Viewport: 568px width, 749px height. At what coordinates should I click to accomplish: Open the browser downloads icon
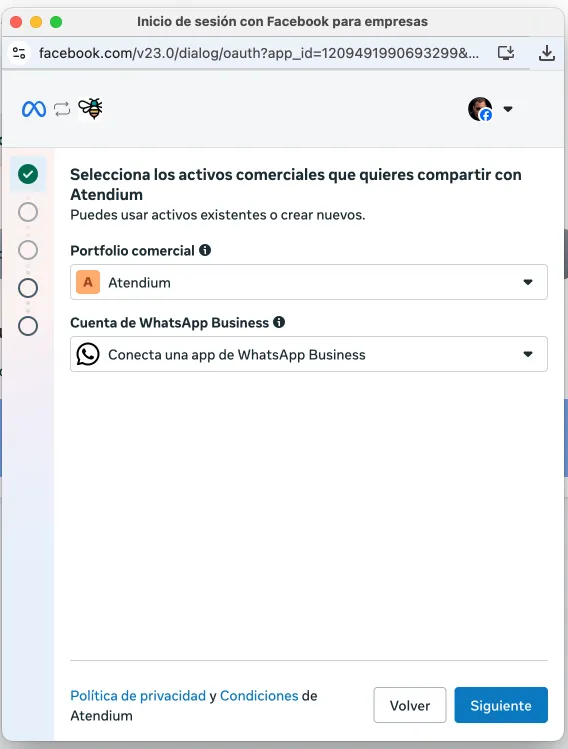click(x=547, y=53)
